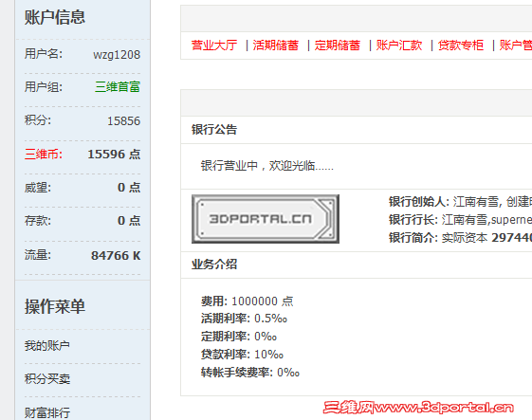Open 财富排行 menu entry
532x420 pixels.
(47, 412)
